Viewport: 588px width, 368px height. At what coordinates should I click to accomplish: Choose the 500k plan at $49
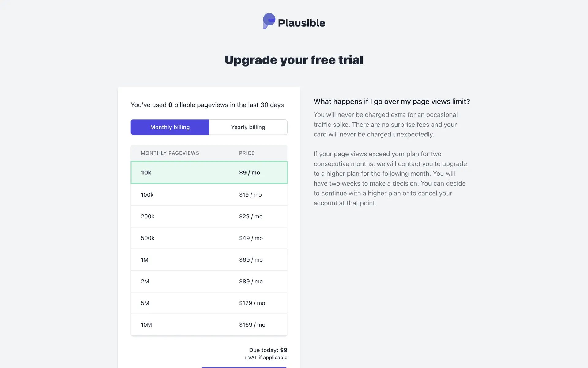[209, 238]
